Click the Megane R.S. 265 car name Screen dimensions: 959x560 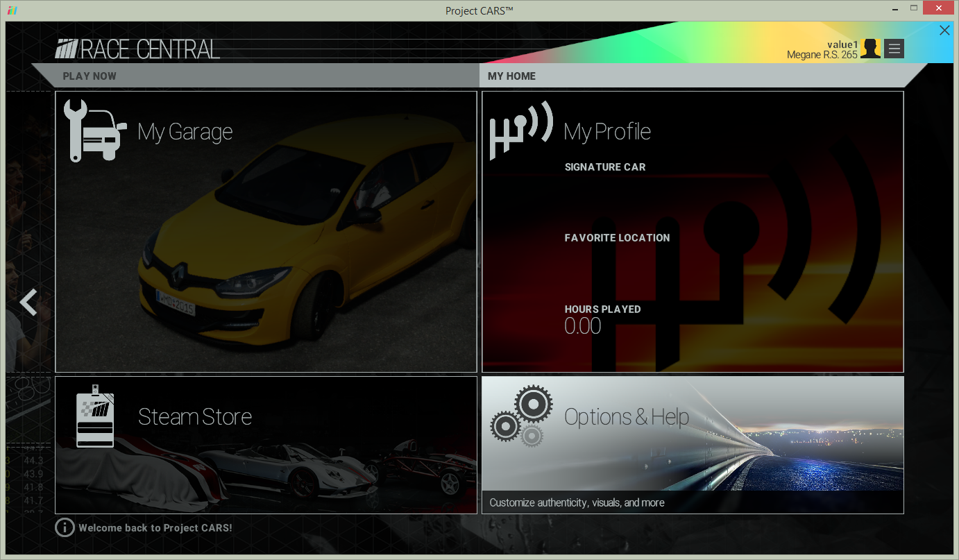(822, 55)
